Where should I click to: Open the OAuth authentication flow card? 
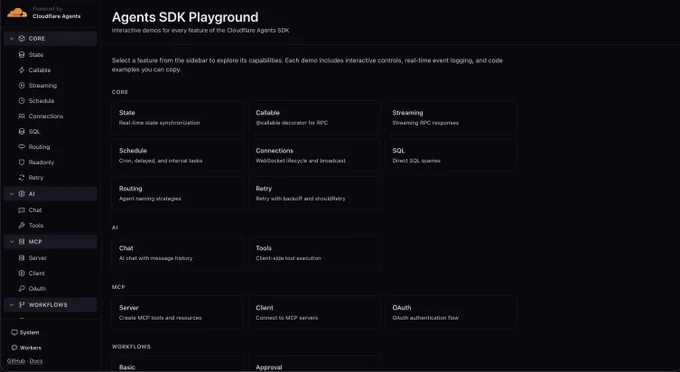pyautogui.click(x=451, y=312)
